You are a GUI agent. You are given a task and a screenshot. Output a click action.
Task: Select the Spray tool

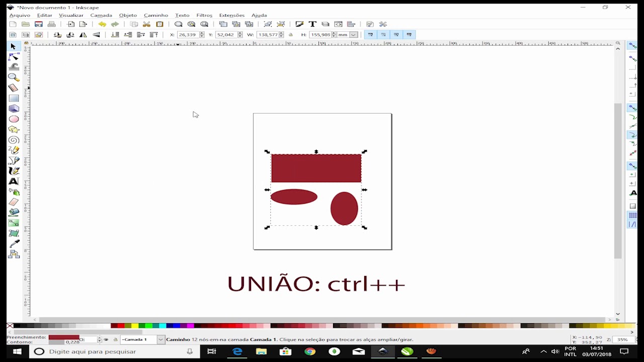pos(14,192)
